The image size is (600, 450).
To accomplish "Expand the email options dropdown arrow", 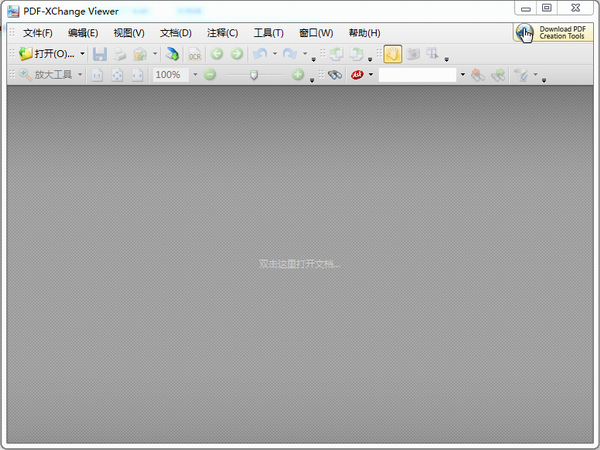I will tap(155, 54).
